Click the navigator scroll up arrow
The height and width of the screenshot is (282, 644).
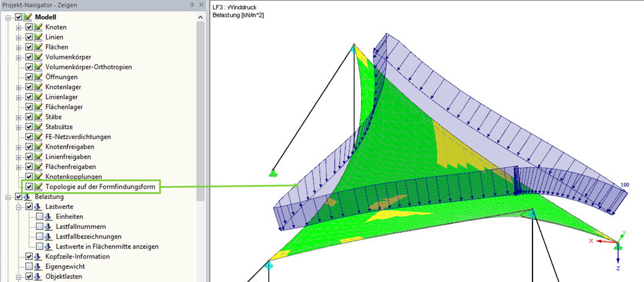tap(201, 17)
